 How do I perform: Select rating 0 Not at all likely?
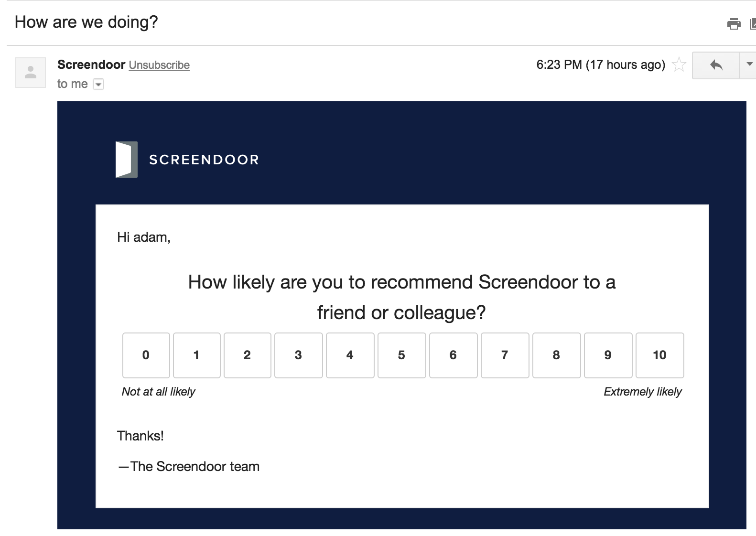click(146, 355)
